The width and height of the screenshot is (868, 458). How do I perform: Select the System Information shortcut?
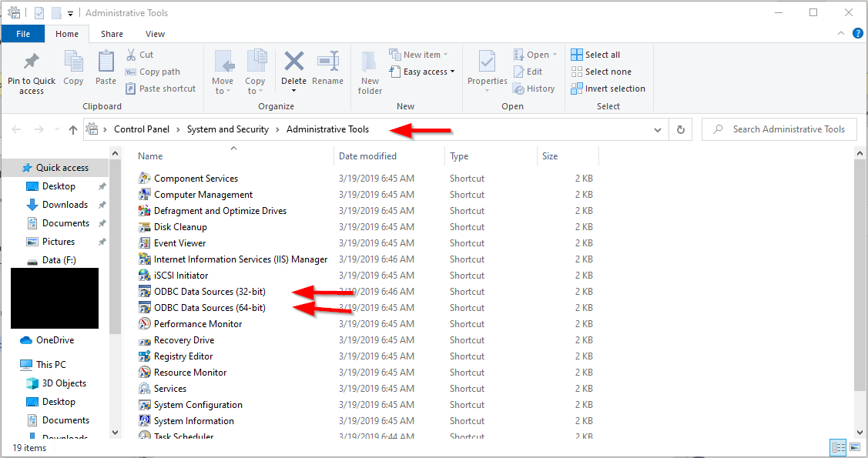point(186,421)
